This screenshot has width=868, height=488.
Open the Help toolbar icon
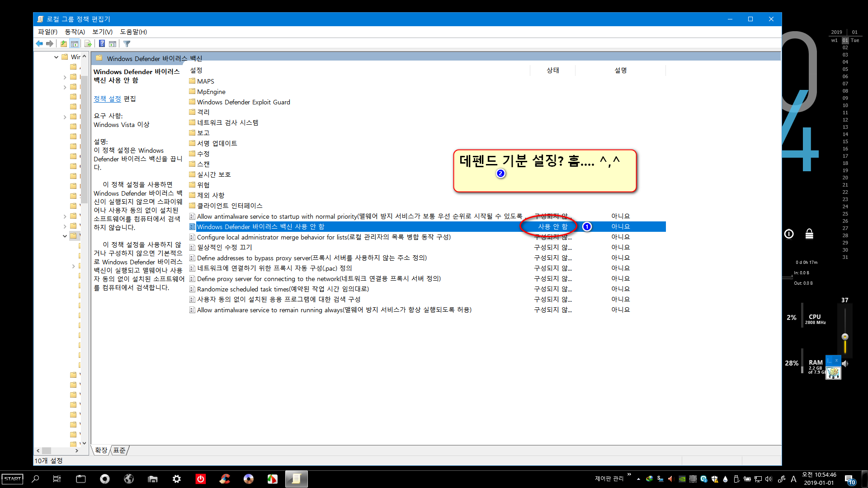coord(102,44)
